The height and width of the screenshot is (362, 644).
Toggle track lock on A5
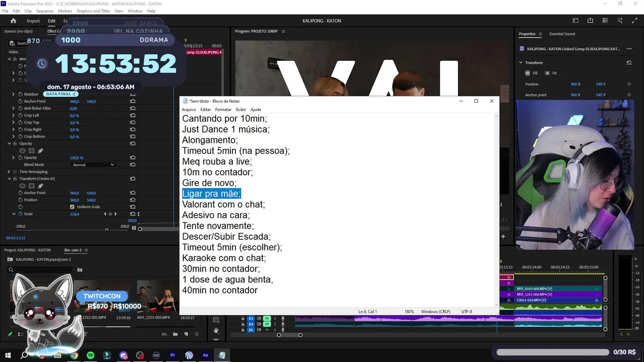(243, 330)
